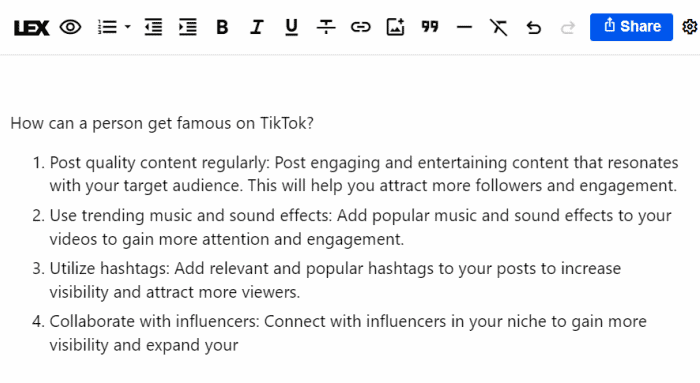
Task: Increase indent of the list
Action: tap(188, 27)
